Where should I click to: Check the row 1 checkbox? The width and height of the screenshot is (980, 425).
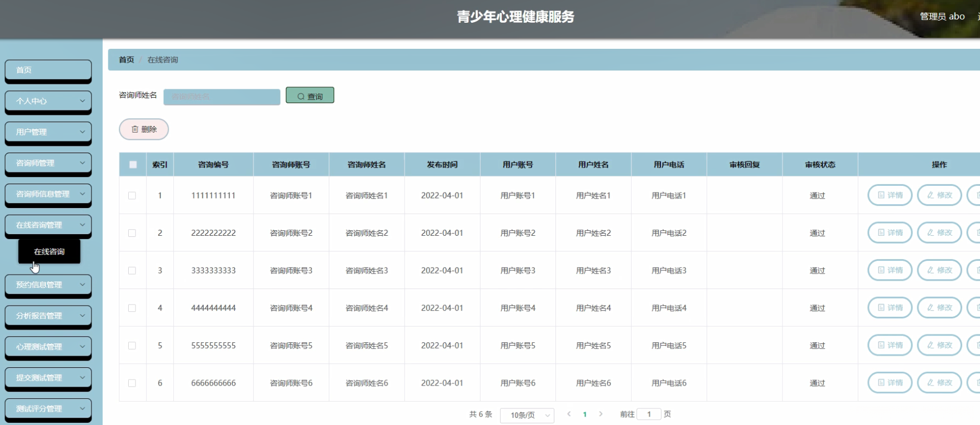click(x=132, y=195)
